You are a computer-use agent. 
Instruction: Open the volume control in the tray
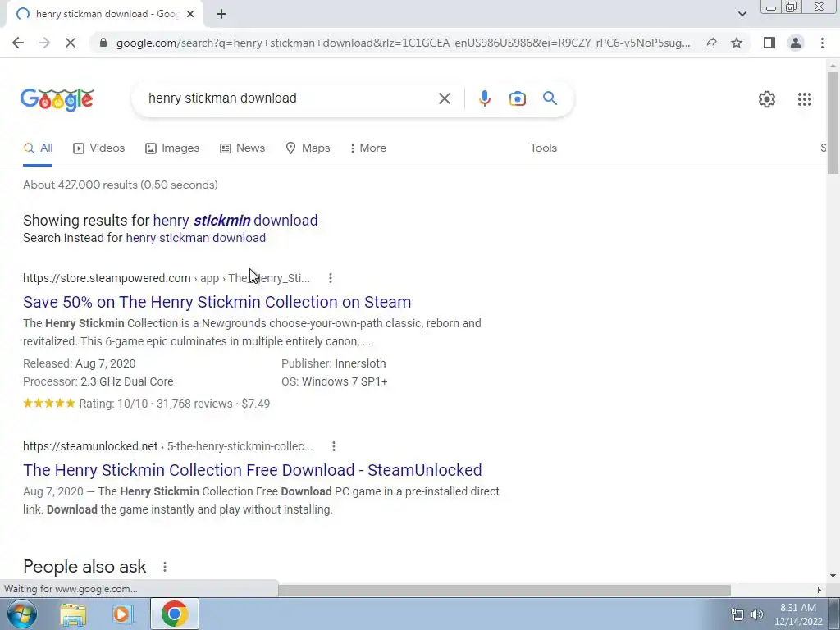tap(757, 614)
